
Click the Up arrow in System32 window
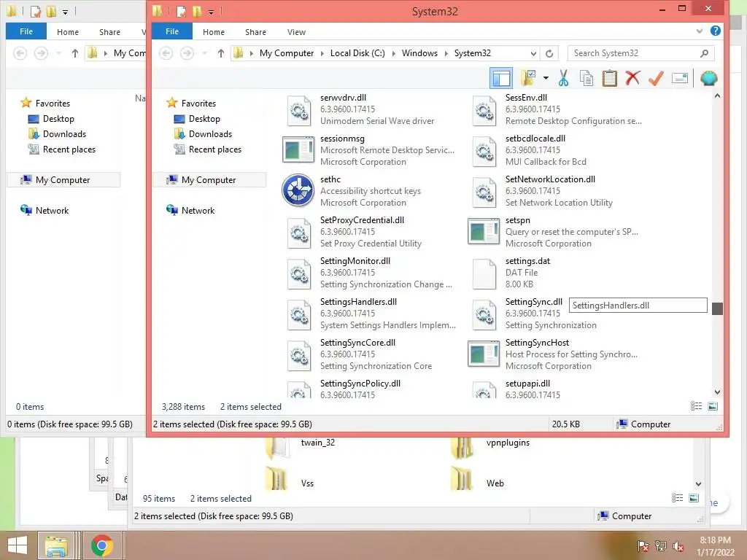220,53
